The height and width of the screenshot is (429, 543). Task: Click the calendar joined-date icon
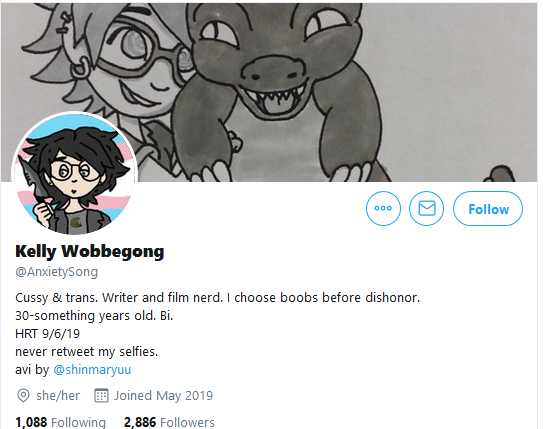[101, 395]
